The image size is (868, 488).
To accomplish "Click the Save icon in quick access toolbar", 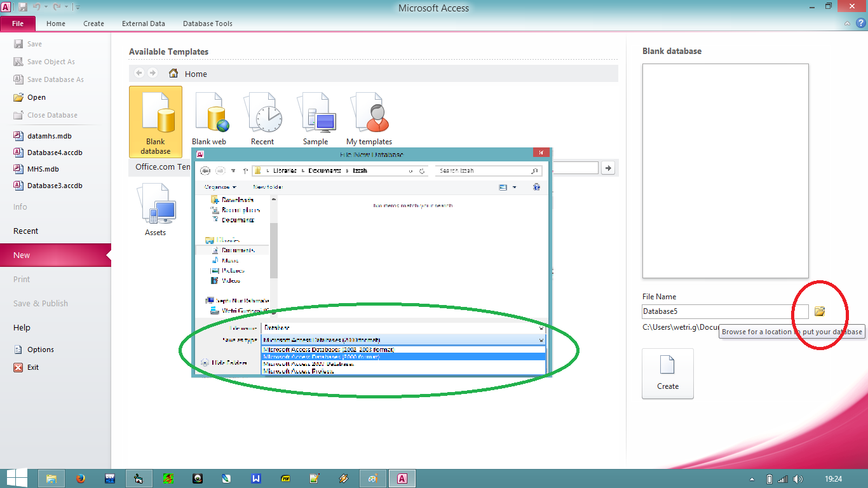I will click(23, 7).
